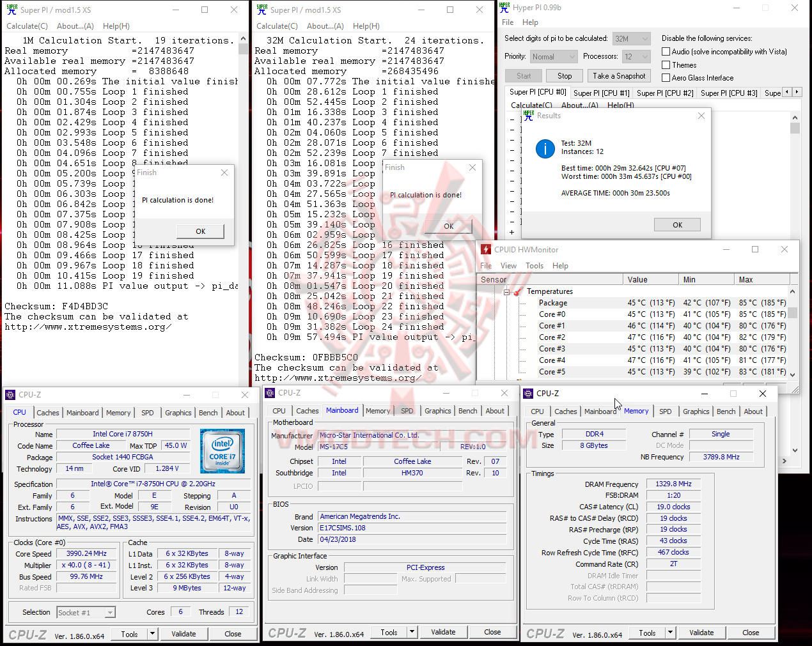Viewport: 812px width, 646px height.
Task: Close the 1M Finish dialog with X
Action: [x=224, y=173]
